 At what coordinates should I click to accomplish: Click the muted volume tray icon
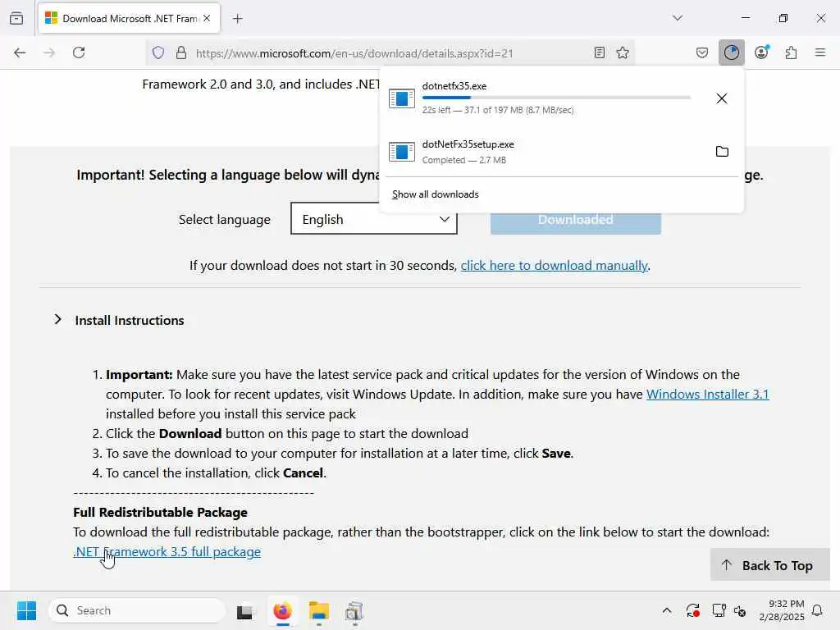pos(741,610)
